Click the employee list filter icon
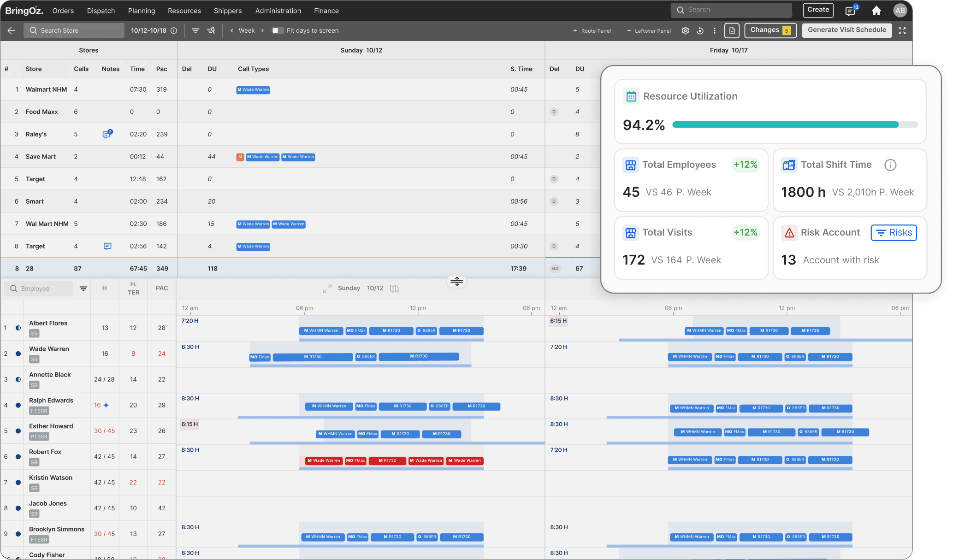 click(x=83, y=289)
